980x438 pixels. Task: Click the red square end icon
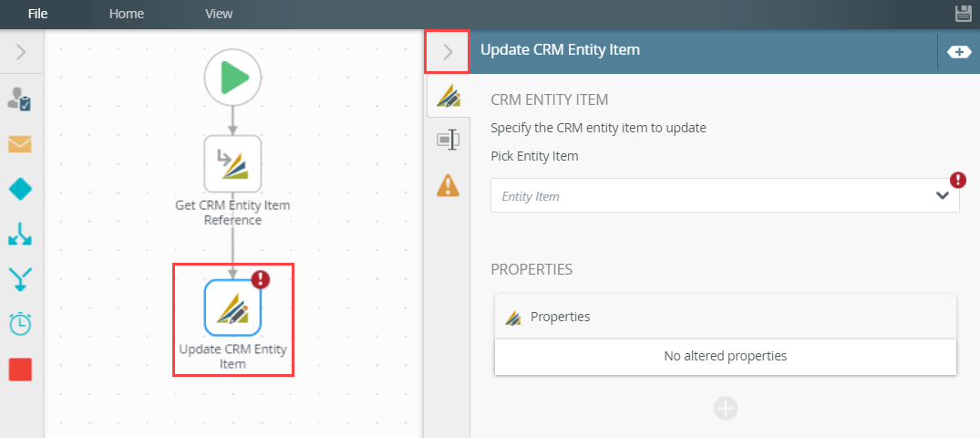point(20,369)
